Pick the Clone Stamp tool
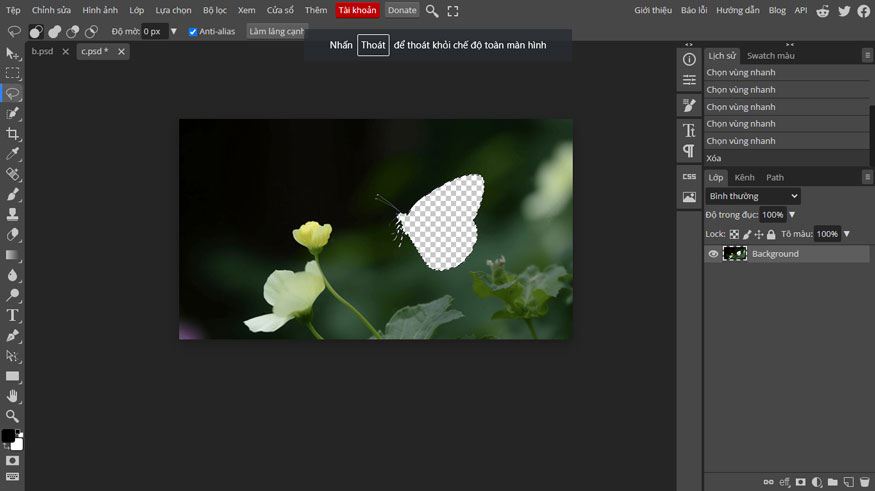The image size is (875, 491). pos(13,214)
